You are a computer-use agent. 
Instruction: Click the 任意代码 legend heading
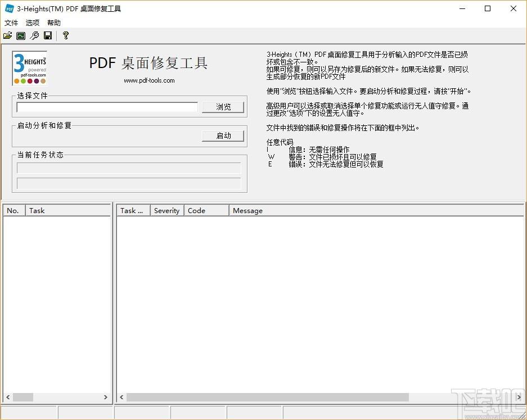[x=280, y=142]
